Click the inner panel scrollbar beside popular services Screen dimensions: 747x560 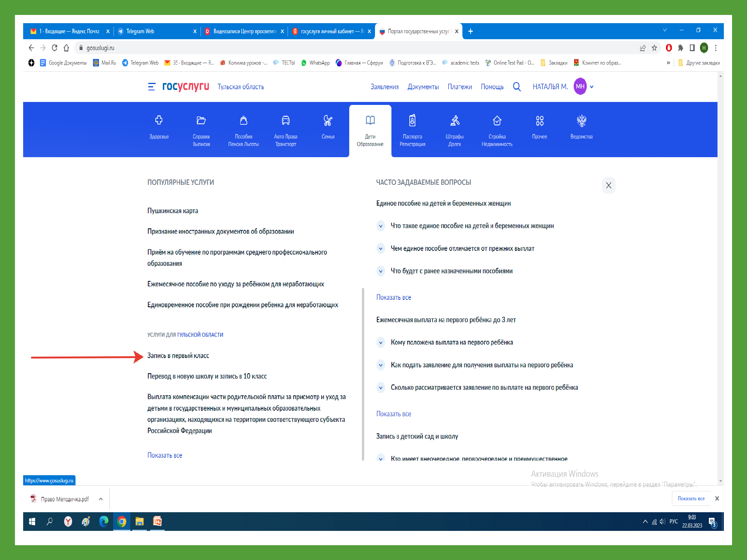(363, 373)
